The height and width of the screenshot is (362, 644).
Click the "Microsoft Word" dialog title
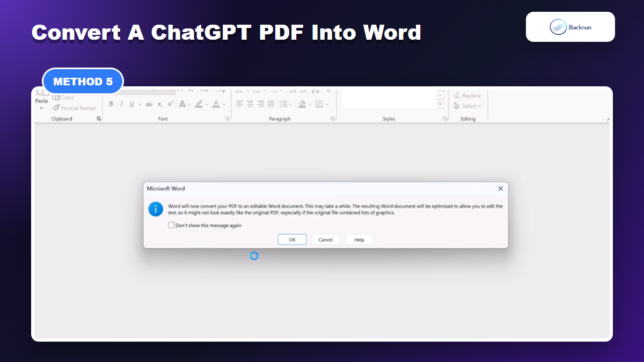coord(166,189)
